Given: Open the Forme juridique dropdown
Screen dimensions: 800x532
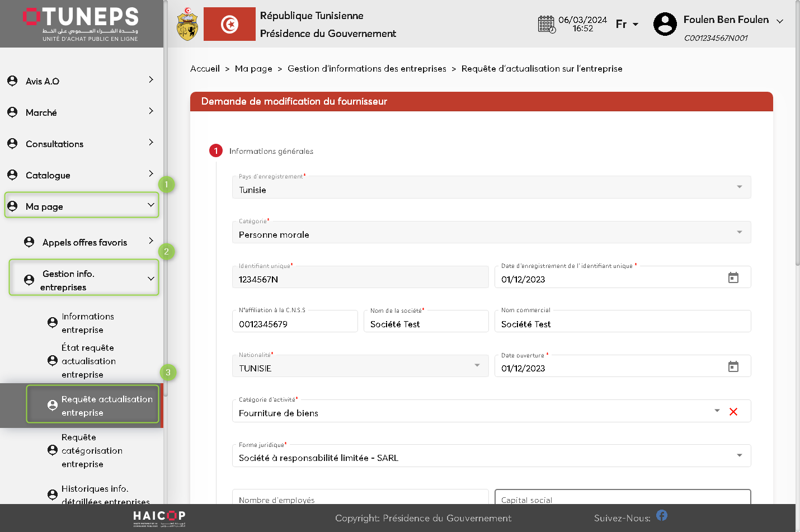Looking at the screenshot, I should click(x=739, y=455).
